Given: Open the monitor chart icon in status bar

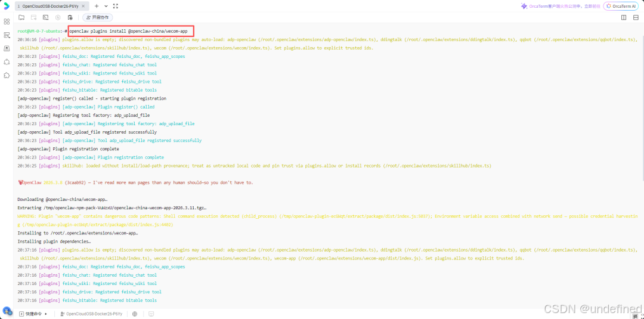Looking at the screenshot, I should point(151,314).
